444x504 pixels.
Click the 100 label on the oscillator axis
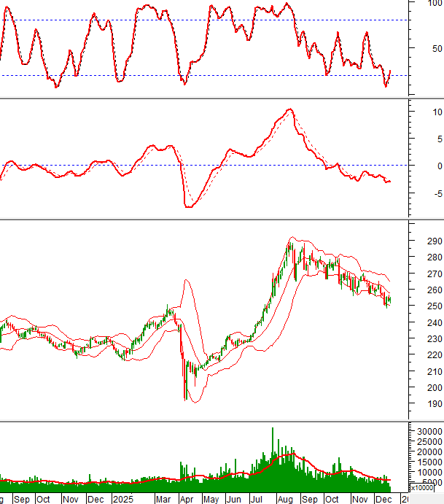435,4
